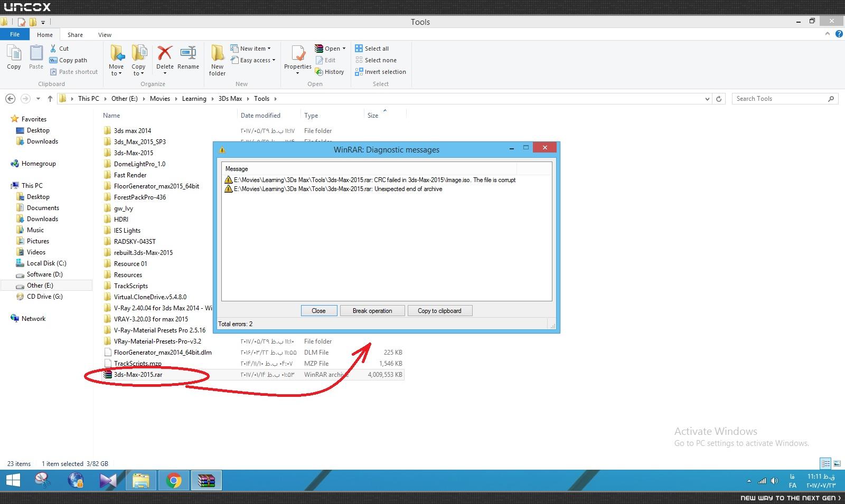The height and width of the screenshot is (504, 845).
Task: Switch to the View ribbon tab
Action: [x=105, y=35]
